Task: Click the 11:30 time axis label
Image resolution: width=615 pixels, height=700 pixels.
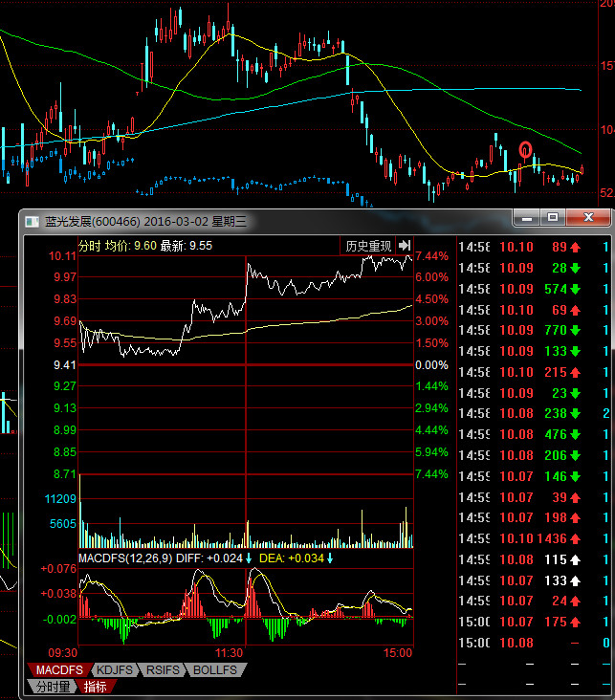Action: tap(229, 653)
